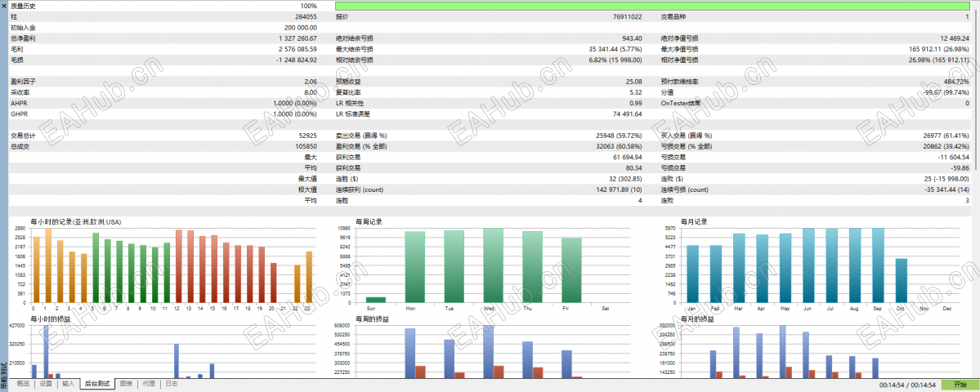
Task: Click the 初始入金 value 200 000.00
Action: click(300, 28)
